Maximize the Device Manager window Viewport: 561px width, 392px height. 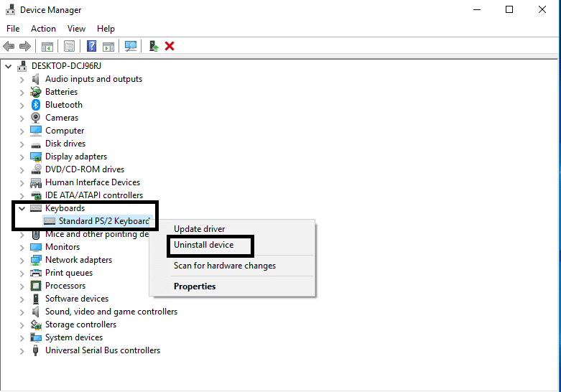[509, 9]
